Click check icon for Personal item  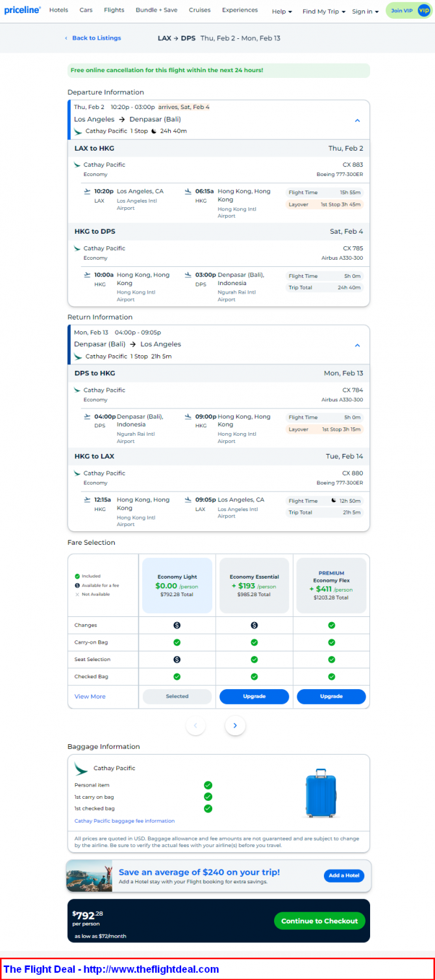pos(208,785)
